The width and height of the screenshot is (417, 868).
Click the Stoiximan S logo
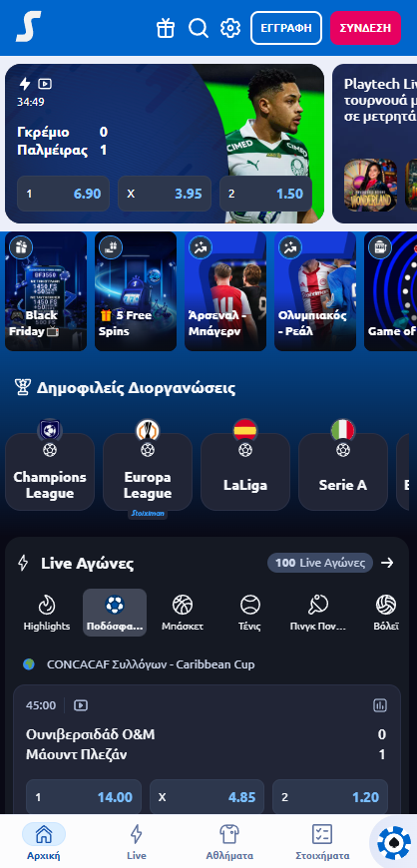28,27
